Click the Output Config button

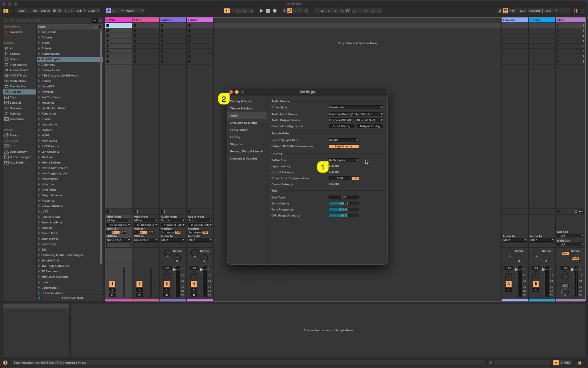[370, 126]
